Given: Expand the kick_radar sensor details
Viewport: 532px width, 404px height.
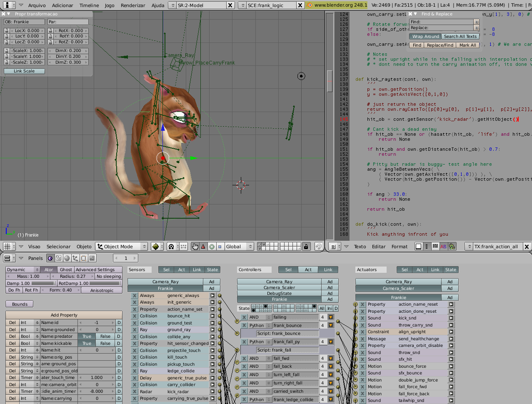Looking at the screenshot, I should (x=212, y=392).
